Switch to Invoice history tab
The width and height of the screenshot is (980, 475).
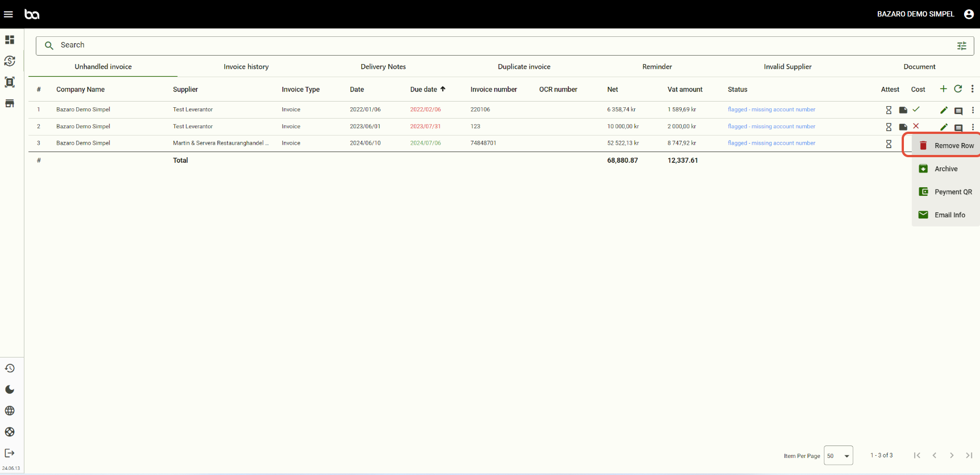point(246,66)
